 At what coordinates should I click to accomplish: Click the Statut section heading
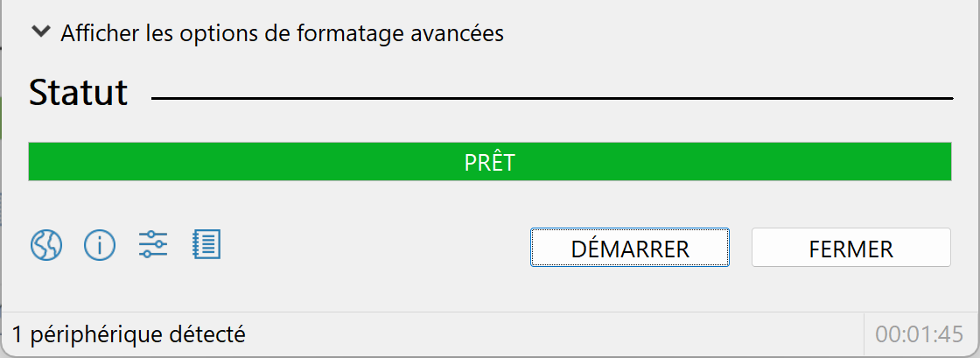click(x=79, y=93)
